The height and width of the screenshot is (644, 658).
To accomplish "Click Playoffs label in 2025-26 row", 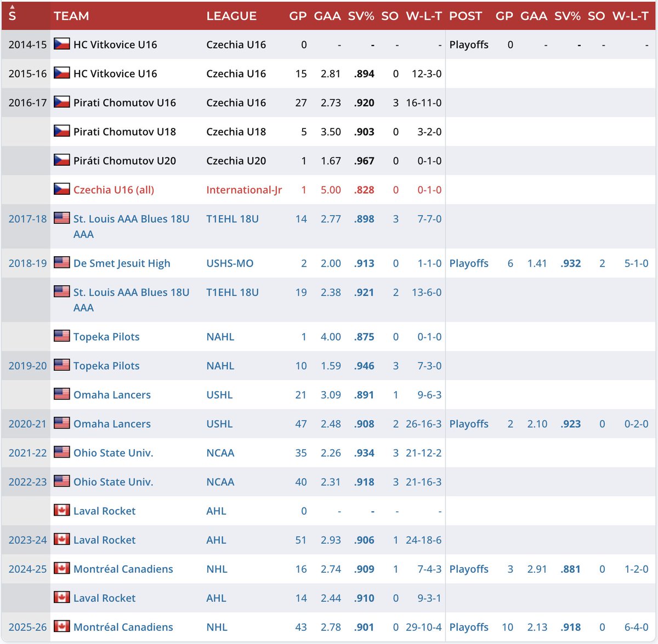I will click(469, 627).
